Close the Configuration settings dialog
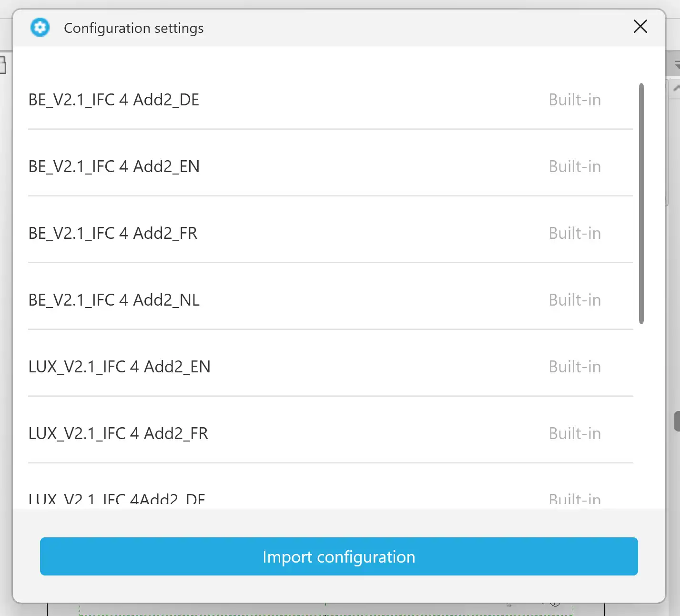Viewport: 680px width, 616px height. (640, 26)
